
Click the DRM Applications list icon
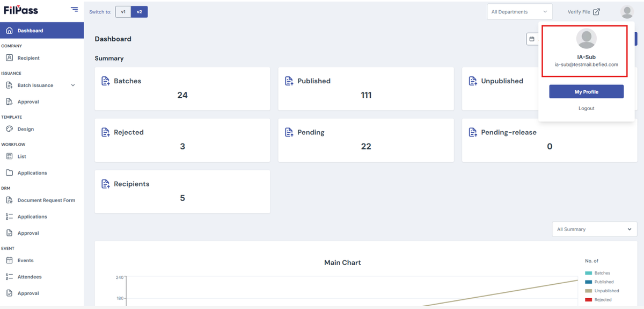[x=9, y=217]
